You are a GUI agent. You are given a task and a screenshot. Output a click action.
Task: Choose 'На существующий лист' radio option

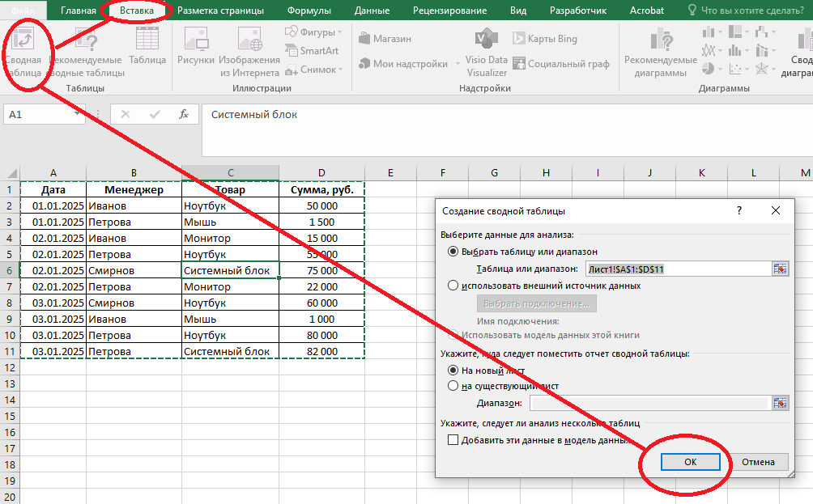pyautogui.click(x=453, y=386)
